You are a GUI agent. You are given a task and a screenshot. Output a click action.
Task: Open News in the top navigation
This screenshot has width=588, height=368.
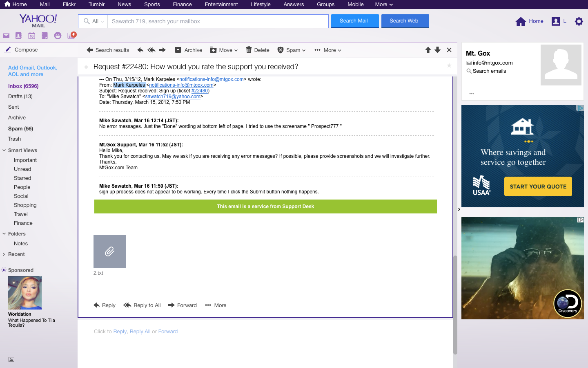pyautogui.click(x=124, y=4)
